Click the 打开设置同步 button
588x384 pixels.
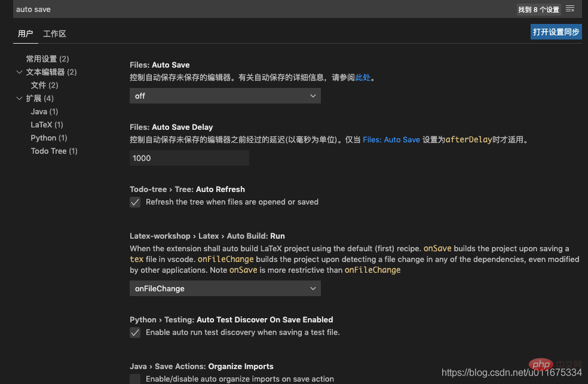pos(556,32)
